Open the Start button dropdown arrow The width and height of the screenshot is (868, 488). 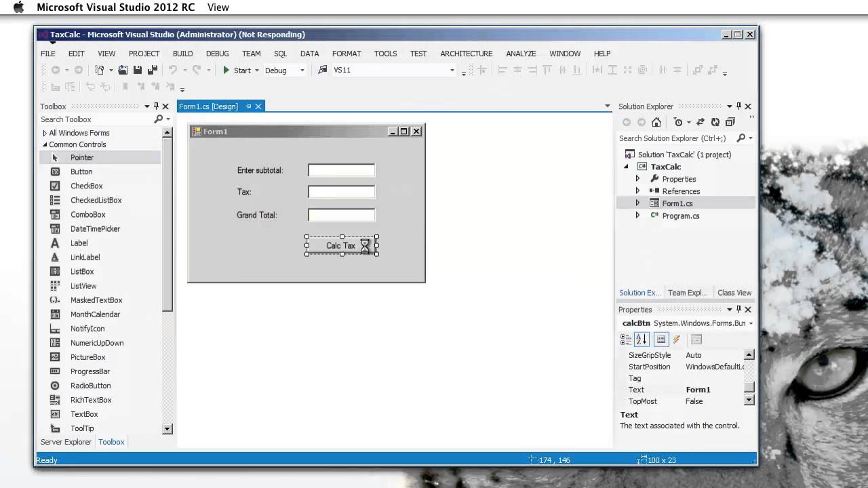(x=257, y=70)
